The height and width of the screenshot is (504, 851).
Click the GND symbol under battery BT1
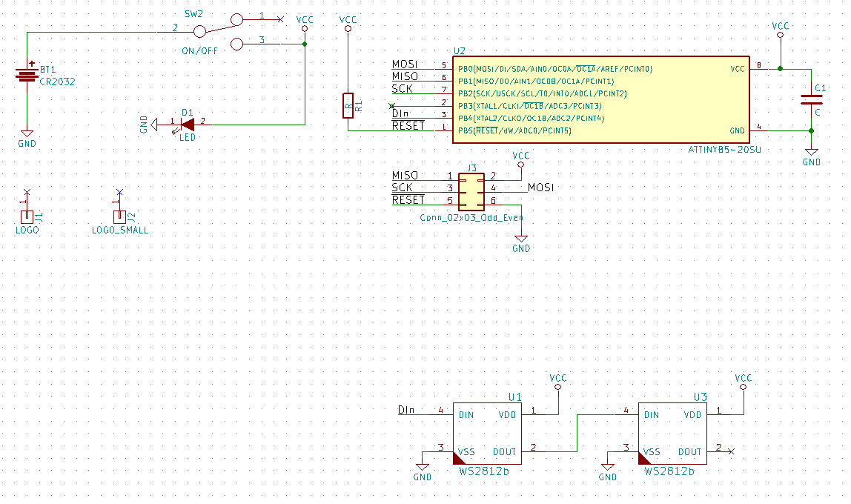coord(27,139)
